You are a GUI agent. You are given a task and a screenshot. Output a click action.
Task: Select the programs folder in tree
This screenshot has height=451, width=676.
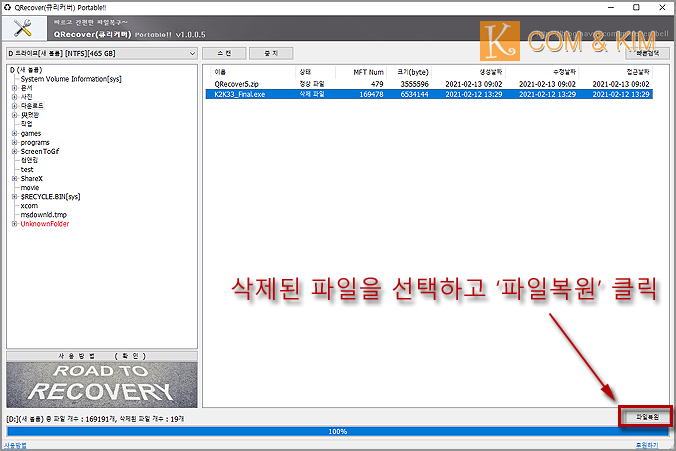(35, 143)
